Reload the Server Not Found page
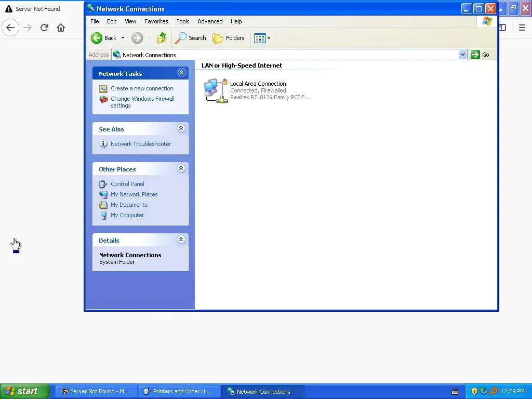532x399 pixels. coord(44,28)
